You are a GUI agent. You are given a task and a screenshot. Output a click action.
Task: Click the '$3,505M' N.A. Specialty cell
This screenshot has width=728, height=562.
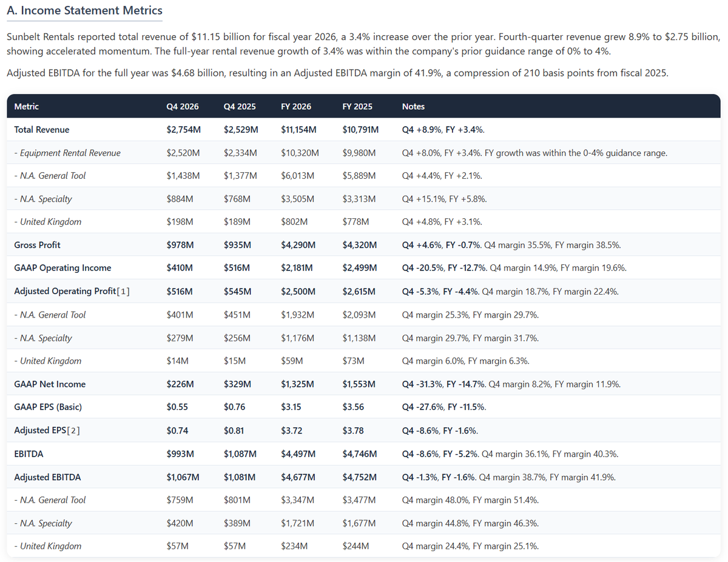tap(298, 199)
